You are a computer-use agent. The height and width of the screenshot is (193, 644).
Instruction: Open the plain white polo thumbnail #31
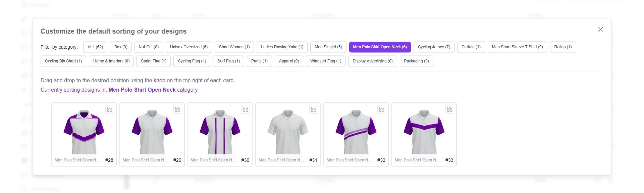pos(288,132)
